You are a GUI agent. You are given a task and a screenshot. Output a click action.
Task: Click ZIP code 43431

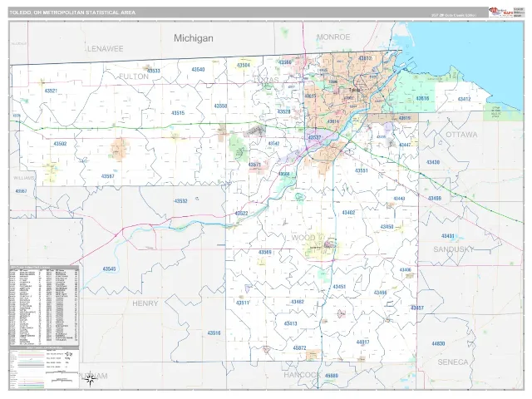pyautogui.click(x=448, y=236)
